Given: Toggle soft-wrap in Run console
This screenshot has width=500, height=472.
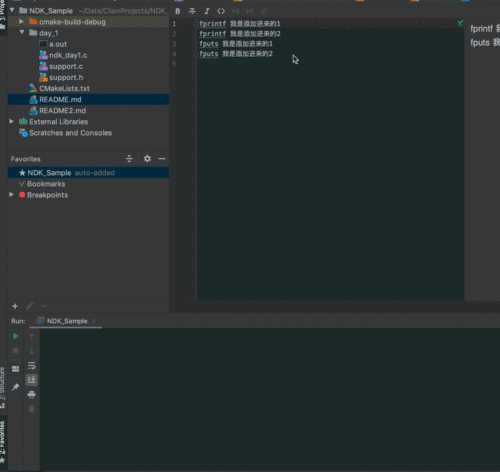Looking at the screenshot, I should coord(32,366).
